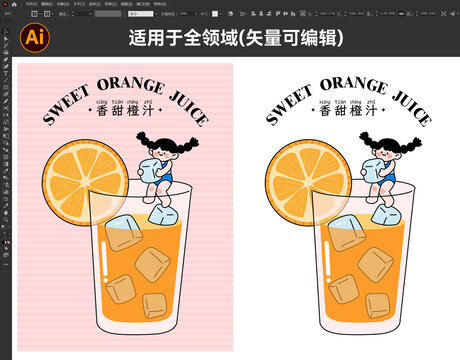Click horizontal align center icon

261,14
